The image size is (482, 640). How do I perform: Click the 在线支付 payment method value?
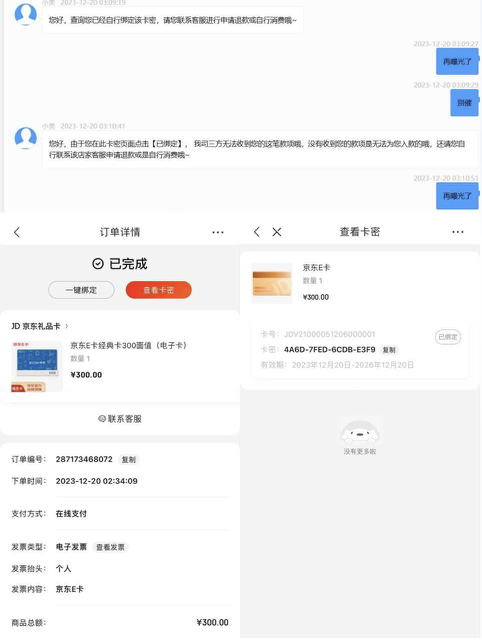click(x=71, y=514)
